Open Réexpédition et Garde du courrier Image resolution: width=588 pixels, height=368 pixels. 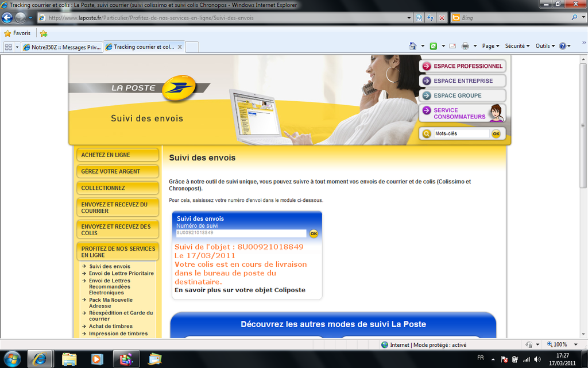point(121,316)
